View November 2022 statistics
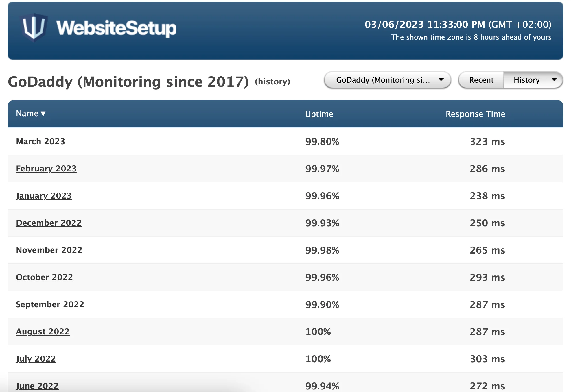Image resolution: width=571 pixels, height=392 pixels. (49, 250)
